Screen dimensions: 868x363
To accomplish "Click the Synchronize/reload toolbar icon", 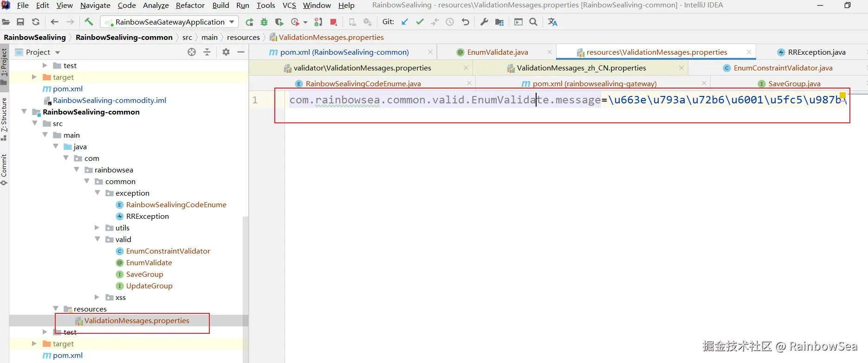I will (x=36, y=22).
